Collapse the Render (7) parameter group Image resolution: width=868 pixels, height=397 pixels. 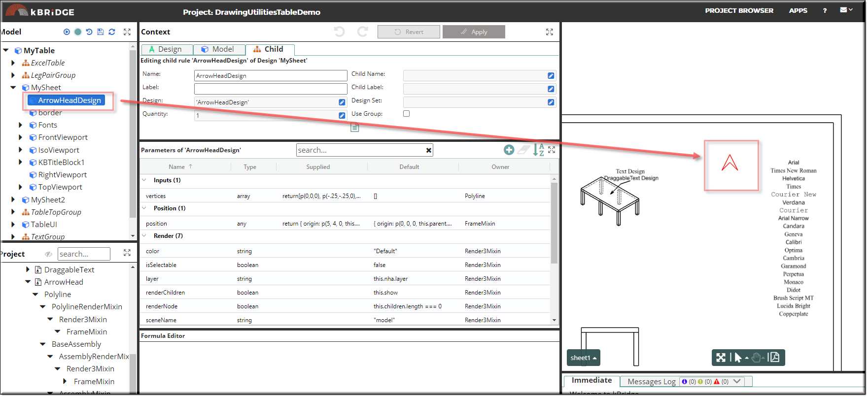[144, 236]
